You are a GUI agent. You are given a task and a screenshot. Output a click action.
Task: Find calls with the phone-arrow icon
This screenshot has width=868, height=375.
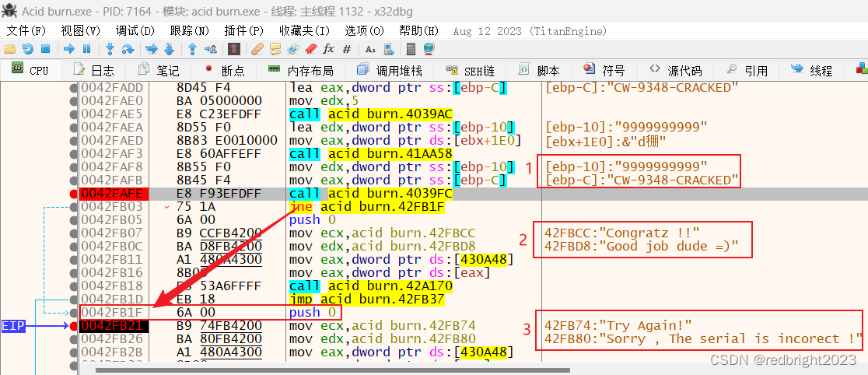click(x=389, y=49)
